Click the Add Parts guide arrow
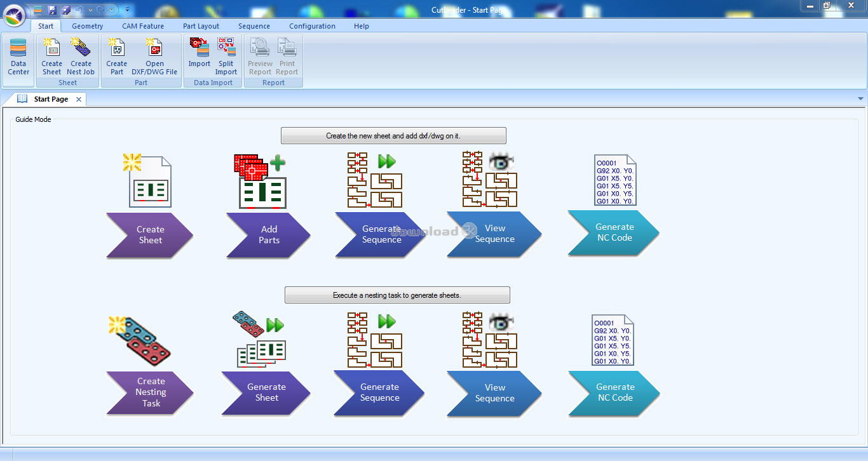Image resolution: width=868 pixels, height=461 pixels. click(x=269, y=235)
